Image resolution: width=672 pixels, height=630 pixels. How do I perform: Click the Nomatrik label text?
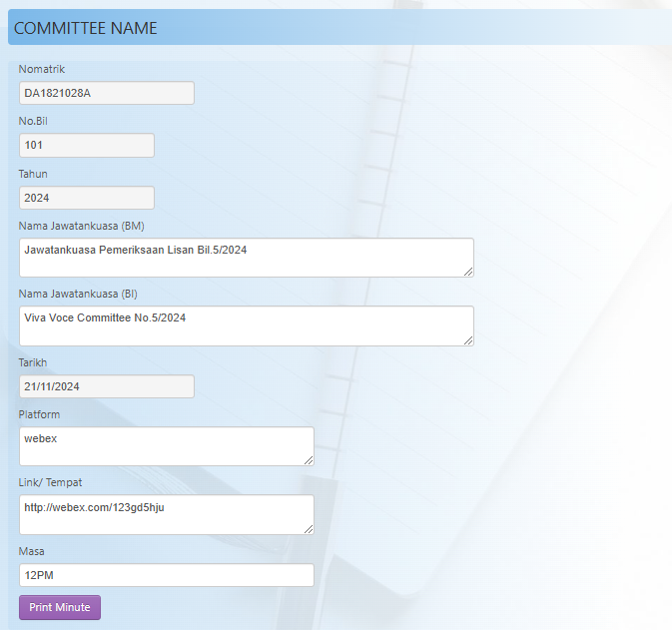(x=42, y=69)
